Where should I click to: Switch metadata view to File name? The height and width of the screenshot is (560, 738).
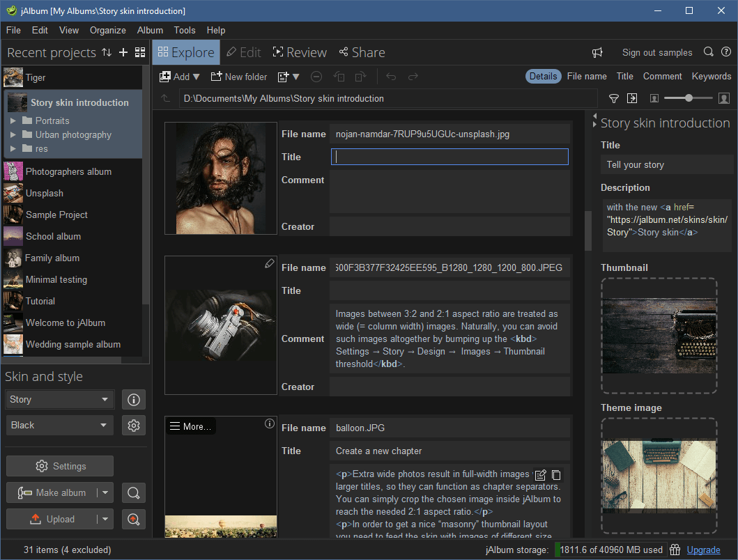pos(587,76)
